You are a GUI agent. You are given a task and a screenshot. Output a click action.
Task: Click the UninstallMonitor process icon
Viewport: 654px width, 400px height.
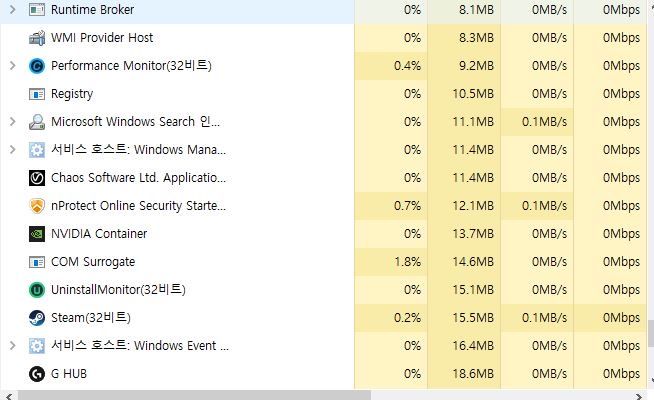click(37, 290)
